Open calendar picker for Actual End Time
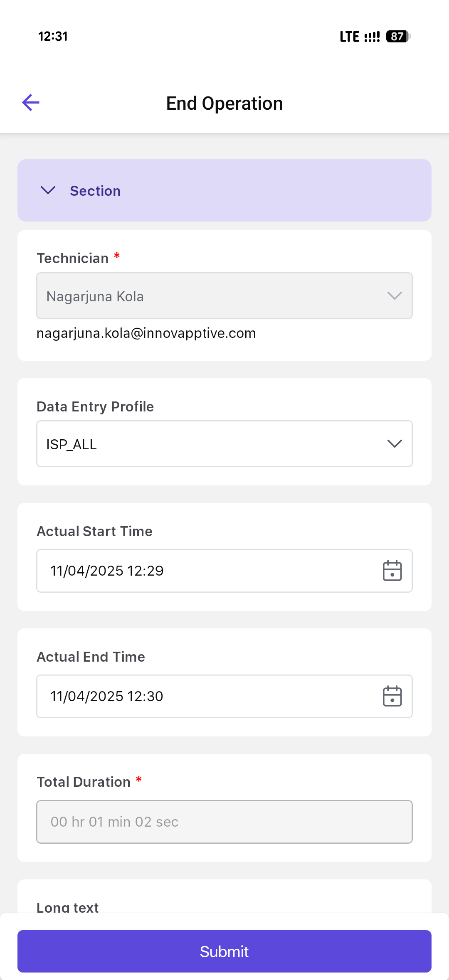 pyautogui.click(x=392, y=696)
